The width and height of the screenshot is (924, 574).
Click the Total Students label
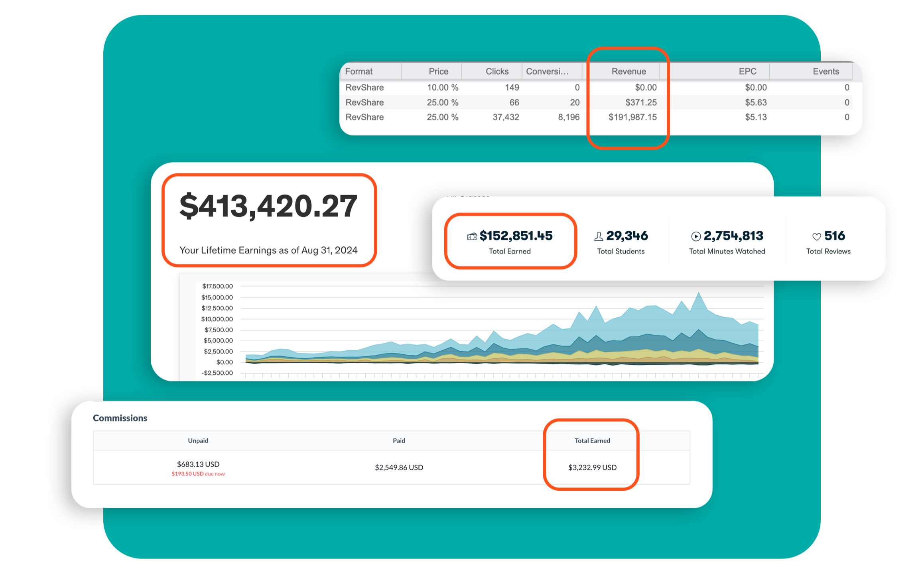tap(621, 251)
